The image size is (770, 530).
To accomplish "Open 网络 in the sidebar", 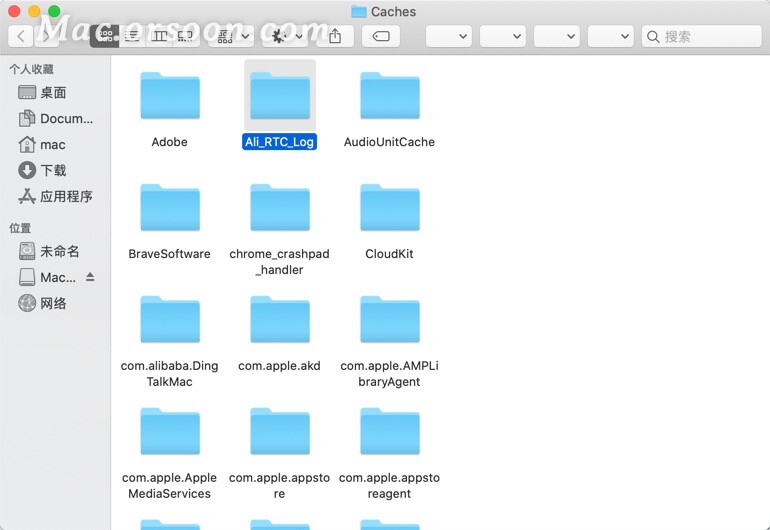I will [55, 303].
